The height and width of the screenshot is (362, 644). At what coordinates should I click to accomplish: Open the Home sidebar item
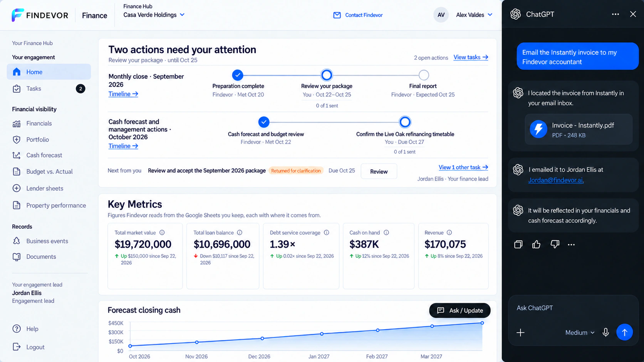point(49,72)
